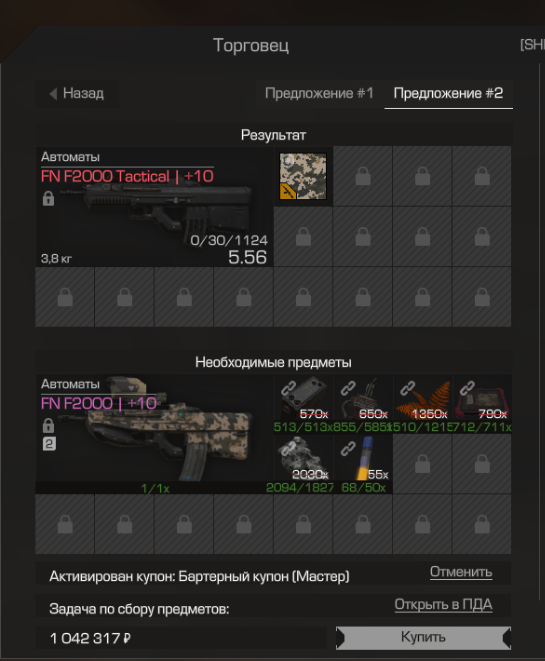This screenshot has height=661, width=545.
Task: Click the first locked slot next to the camo skin
Action: click(x=363, y=176)
